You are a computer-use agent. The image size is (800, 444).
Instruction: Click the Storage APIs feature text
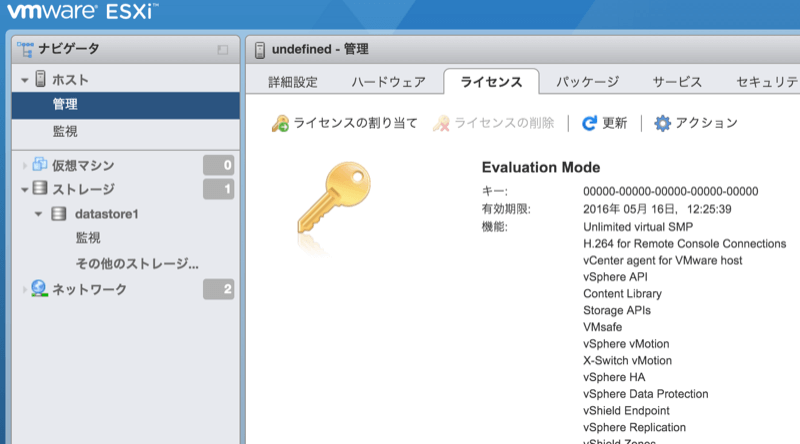(x=617, y=310)
